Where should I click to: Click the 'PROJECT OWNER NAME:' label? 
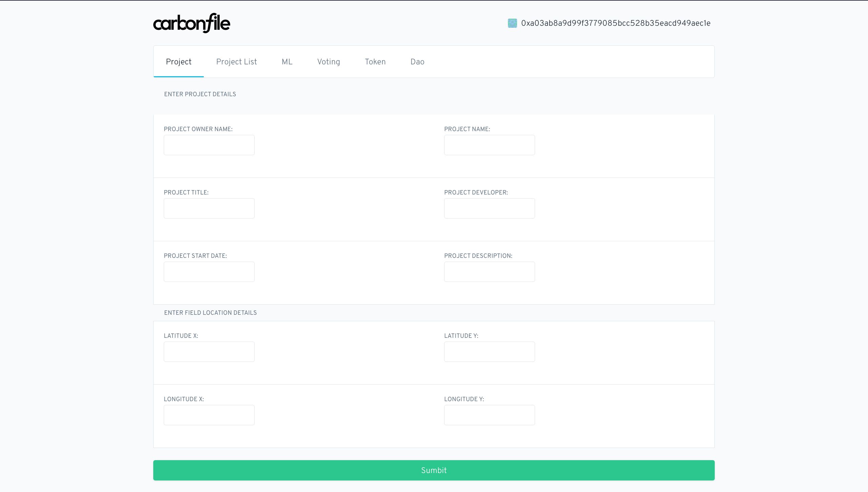click(x=198, y=129)
